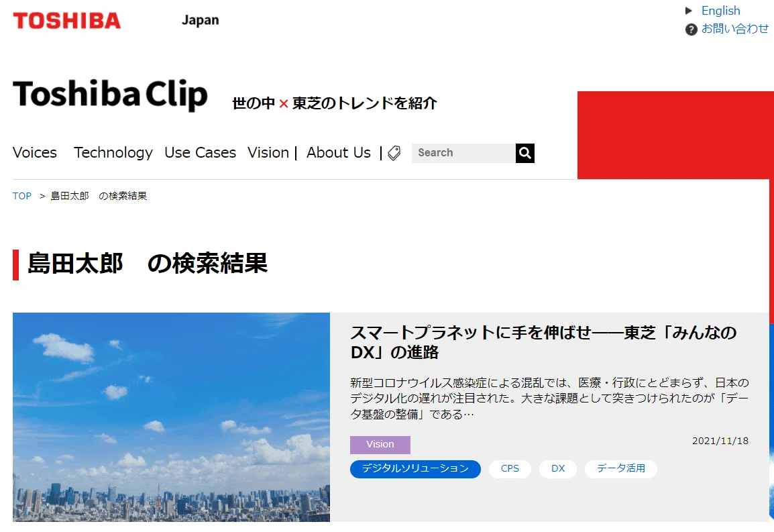Open the About Us menu item

coord(339,153)
